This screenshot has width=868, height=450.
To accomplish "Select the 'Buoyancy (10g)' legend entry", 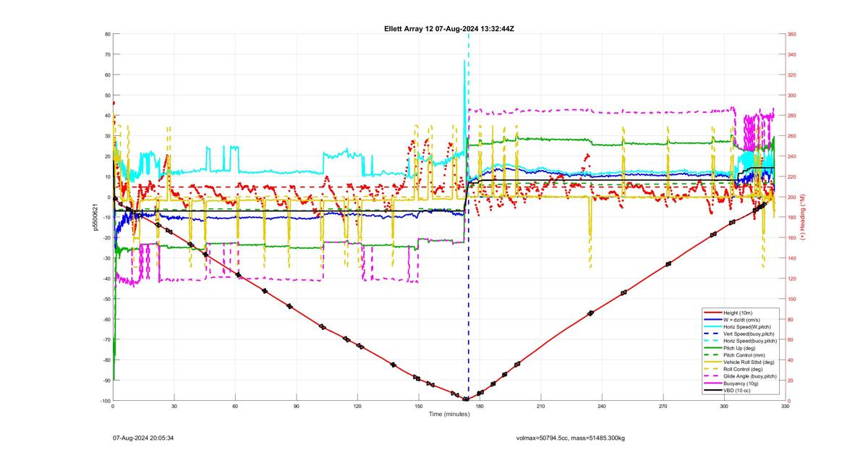I will click(x=741, y=383).
